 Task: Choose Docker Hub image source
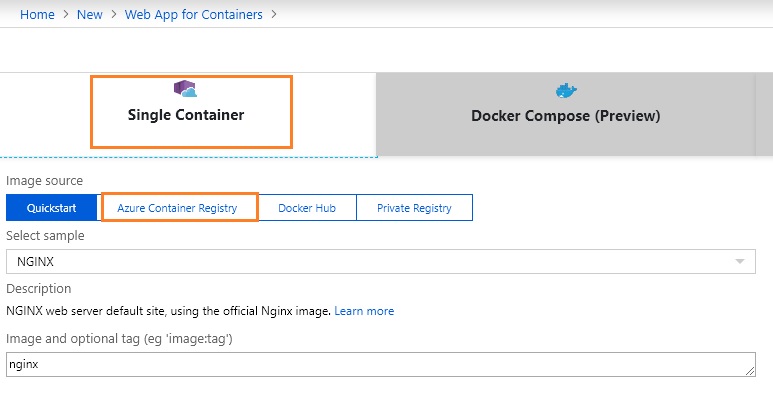[x=307, y=208]
